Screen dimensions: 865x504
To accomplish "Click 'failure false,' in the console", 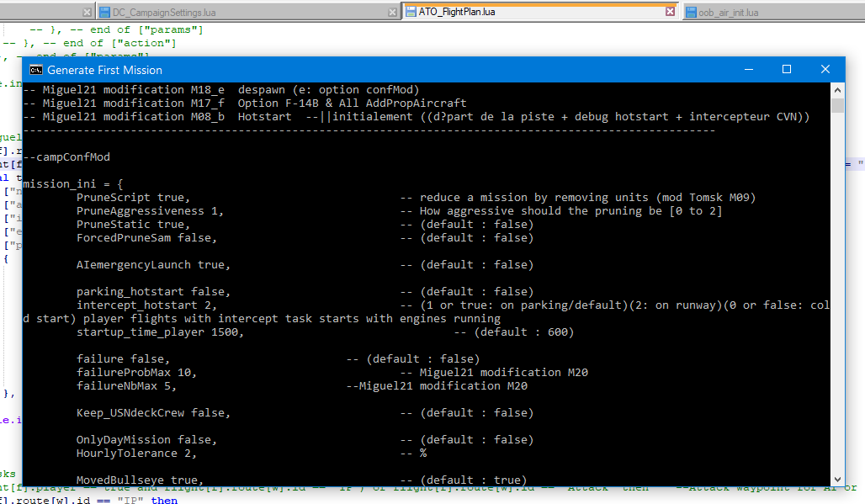I will 124,359.
